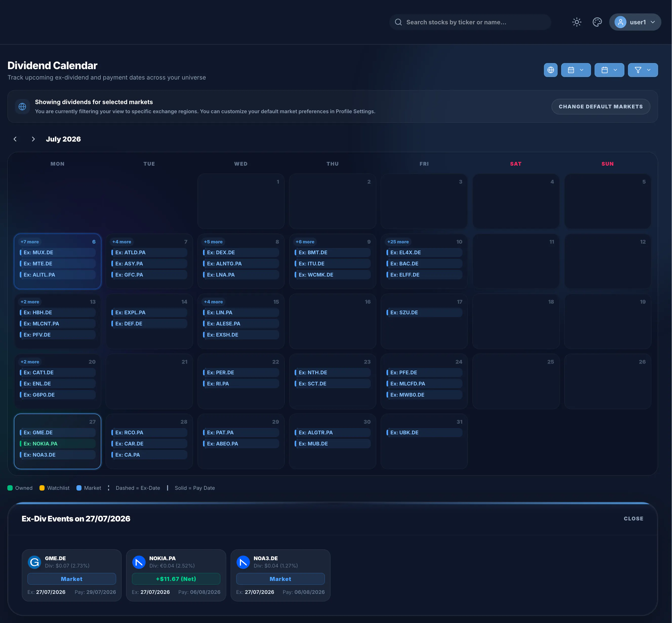672x623 pixels.
Task: Click yellow Watchlist legend swatch
Action: click(42, 488)
